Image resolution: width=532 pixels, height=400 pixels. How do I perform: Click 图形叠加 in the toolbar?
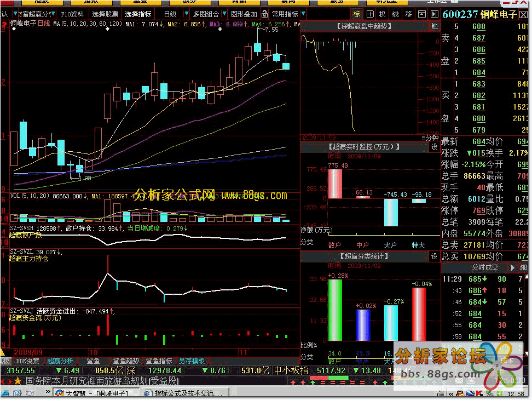coord(244,14)
